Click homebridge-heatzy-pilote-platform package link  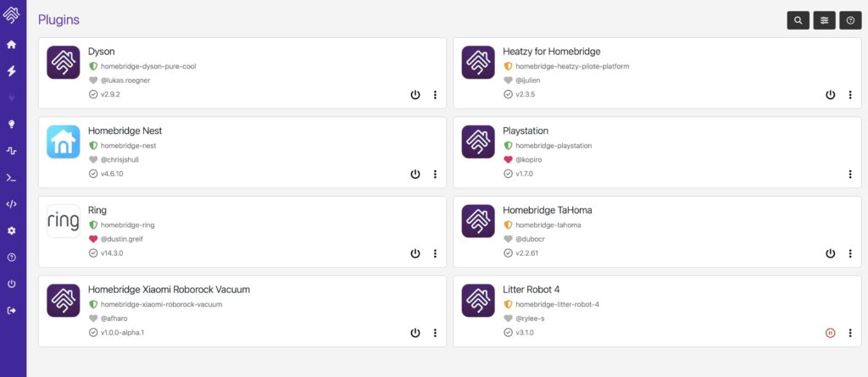coord(572,66)
